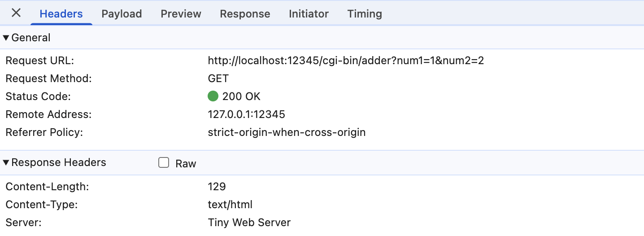
Task: Close the request details panel
Action: pyautogui.click(x=16, y=13)
